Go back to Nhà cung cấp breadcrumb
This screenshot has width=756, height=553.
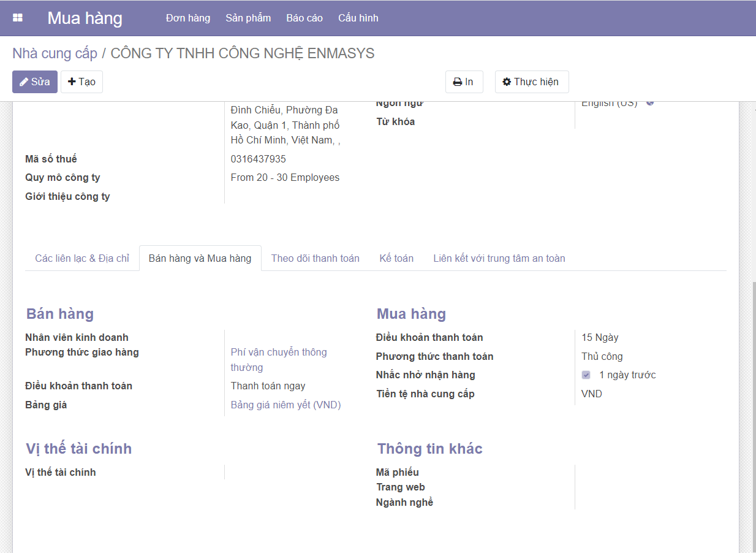point(55,53)
